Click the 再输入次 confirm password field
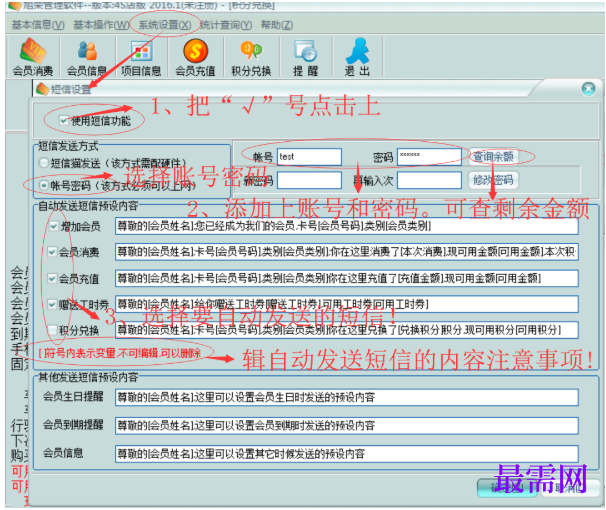Screen dimensions: 606x510 click(429, 180)
